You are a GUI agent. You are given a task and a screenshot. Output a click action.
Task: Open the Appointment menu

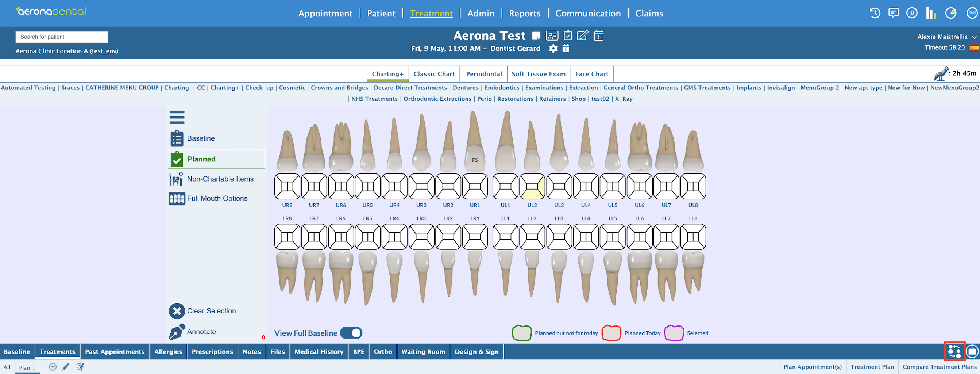[x=325, y=13]
